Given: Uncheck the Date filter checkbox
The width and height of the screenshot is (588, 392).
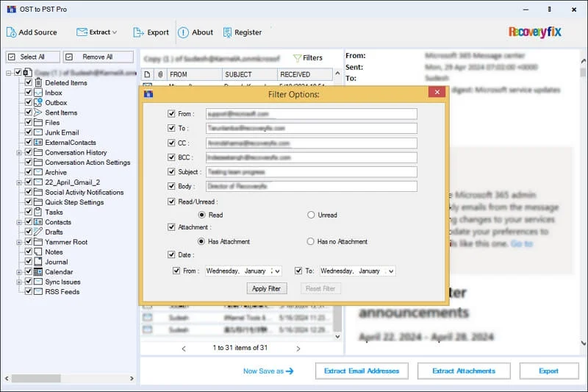Looking at the screenshot, I should coord(171,254).
